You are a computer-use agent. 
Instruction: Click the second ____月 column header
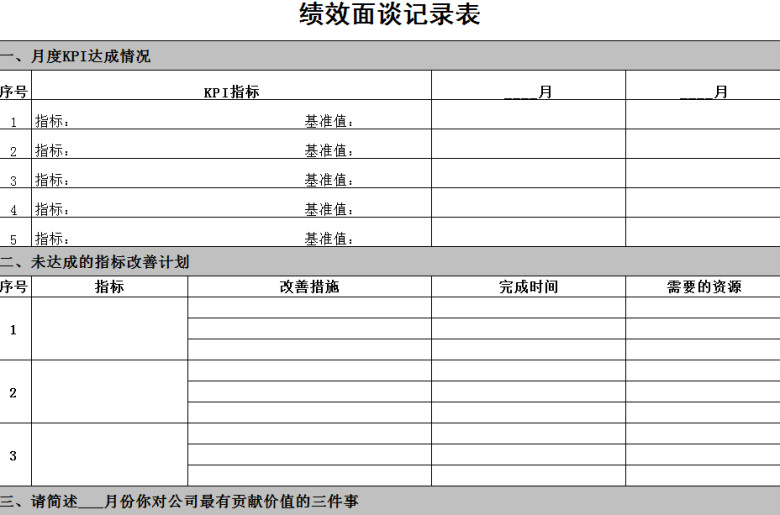[703, 92]
